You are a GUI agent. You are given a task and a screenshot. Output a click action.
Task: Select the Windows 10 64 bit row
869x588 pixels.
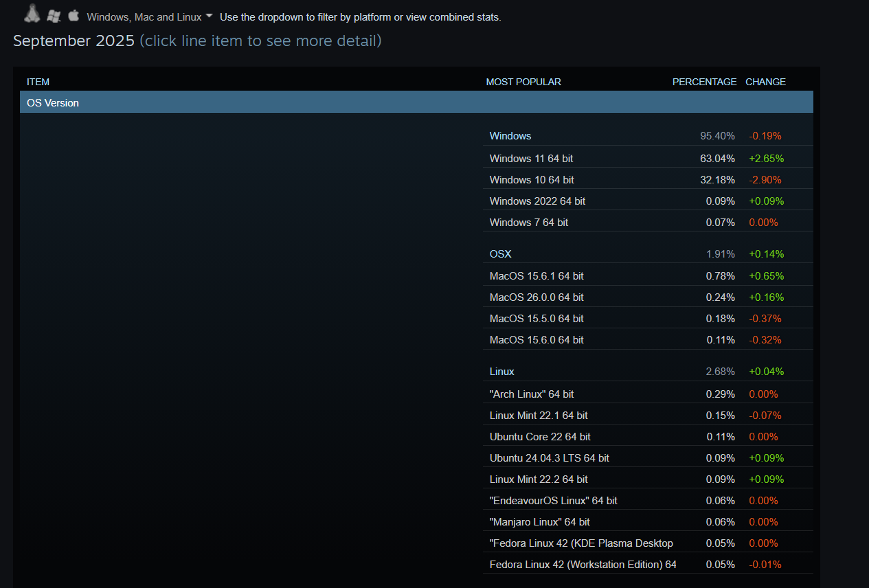point(648,179)
